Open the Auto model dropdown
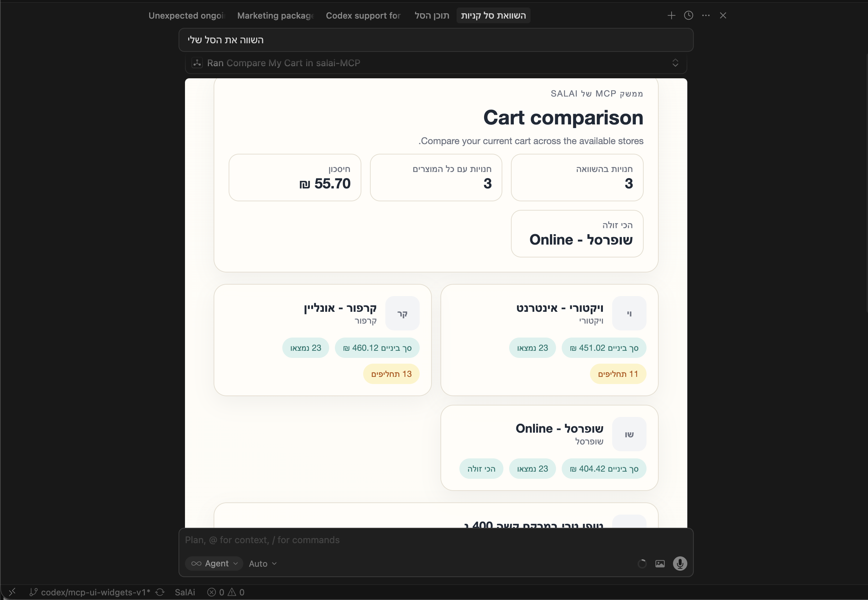This screenshot has width=868, height=600. (263, 564)
